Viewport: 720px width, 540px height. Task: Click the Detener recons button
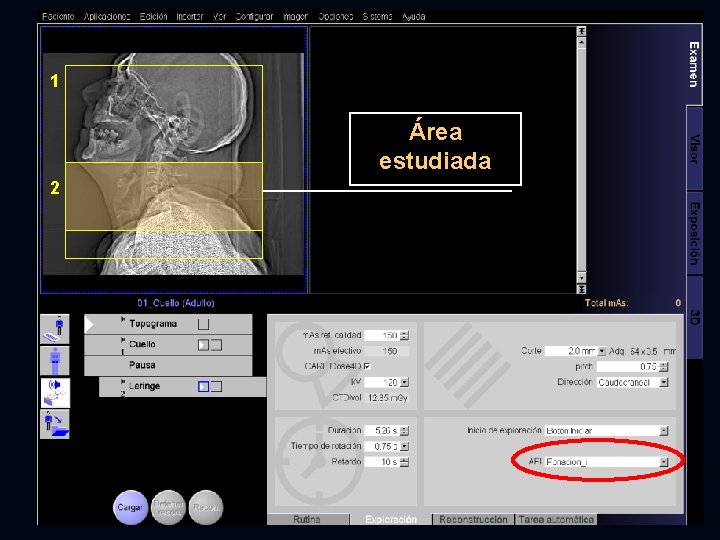(x=169, y=507)
